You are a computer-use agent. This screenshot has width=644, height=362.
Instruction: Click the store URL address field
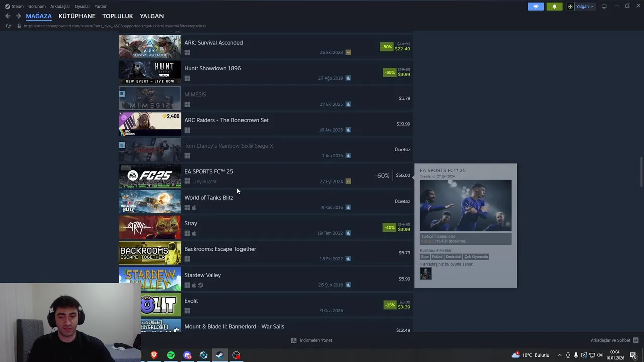pos(115,26)
